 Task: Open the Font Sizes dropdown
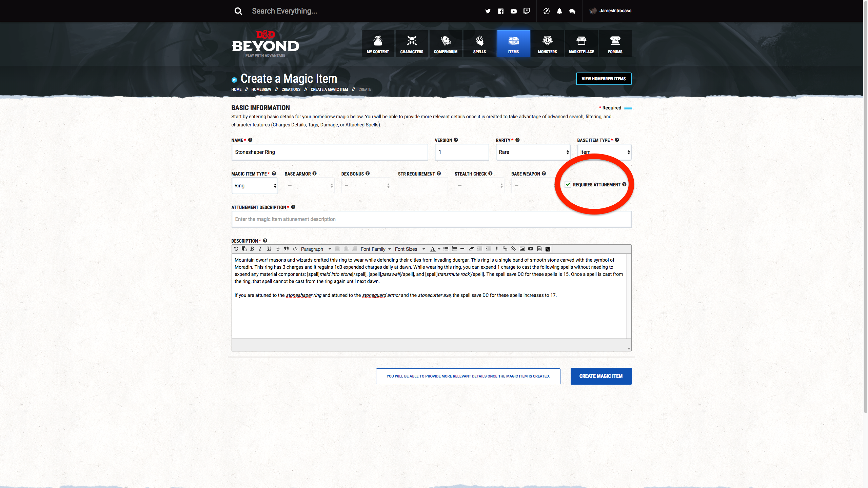pos(410,249)
